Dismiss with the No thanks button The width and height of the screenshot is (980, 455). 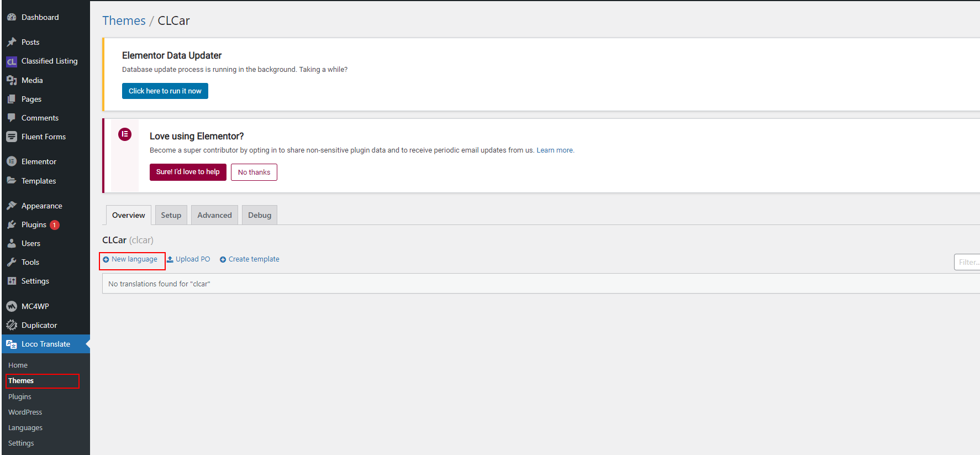click(254, 172)
